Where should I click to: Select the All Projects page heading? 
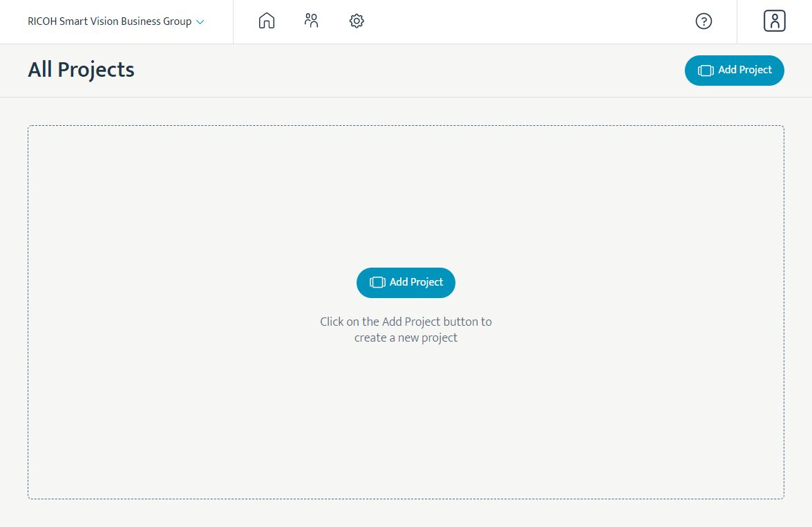point(81,70)
